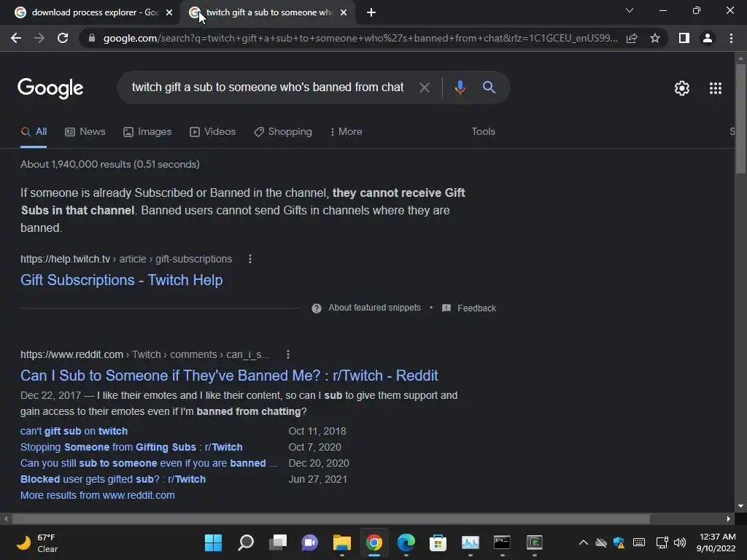Image resolution: width=747 pixels, height=560 pixels.
Task: Select the All results tab
Action: tap(34, 132)
